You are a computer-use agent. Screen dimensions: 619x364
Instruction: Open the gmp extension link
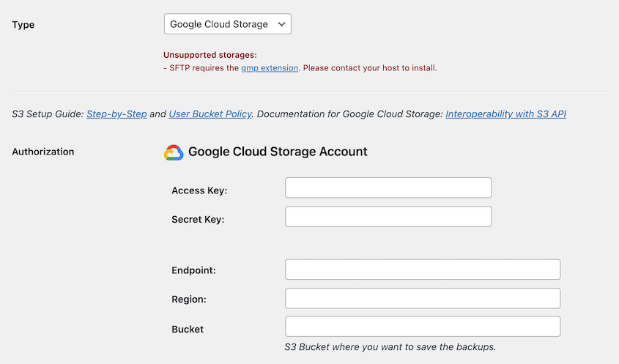point(270,68)
